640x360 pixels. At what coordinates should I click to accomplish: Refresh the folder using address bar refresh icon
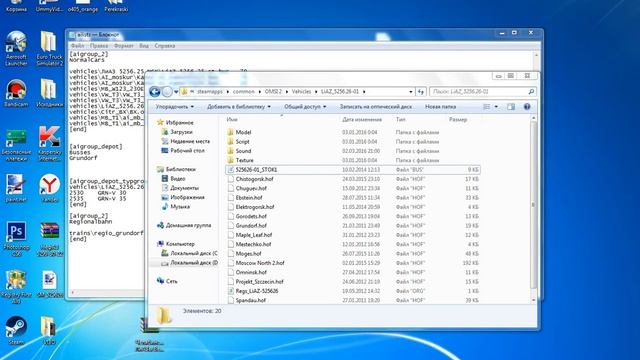[x=421, y=92]
